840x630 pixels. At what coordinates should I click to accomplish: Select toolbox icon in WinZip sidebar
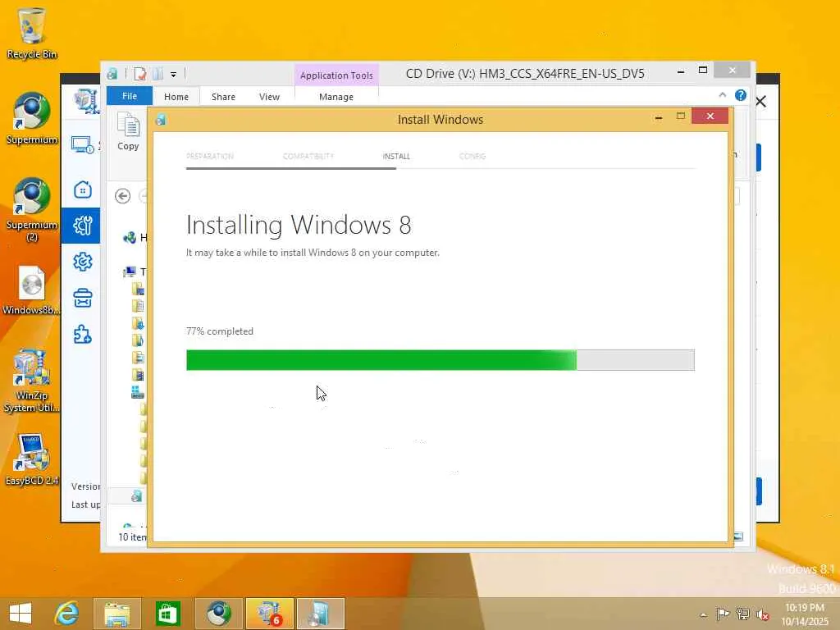[83, 299]
